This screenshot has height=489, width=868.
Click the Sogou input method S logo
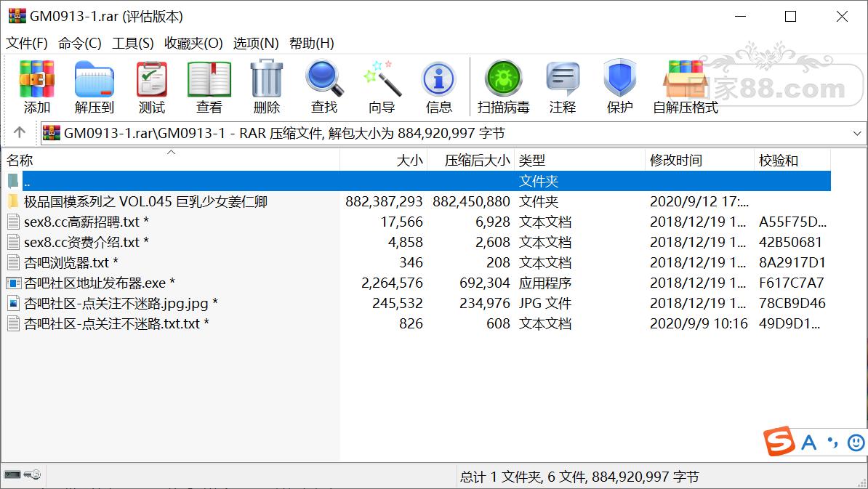pos(779,441)
